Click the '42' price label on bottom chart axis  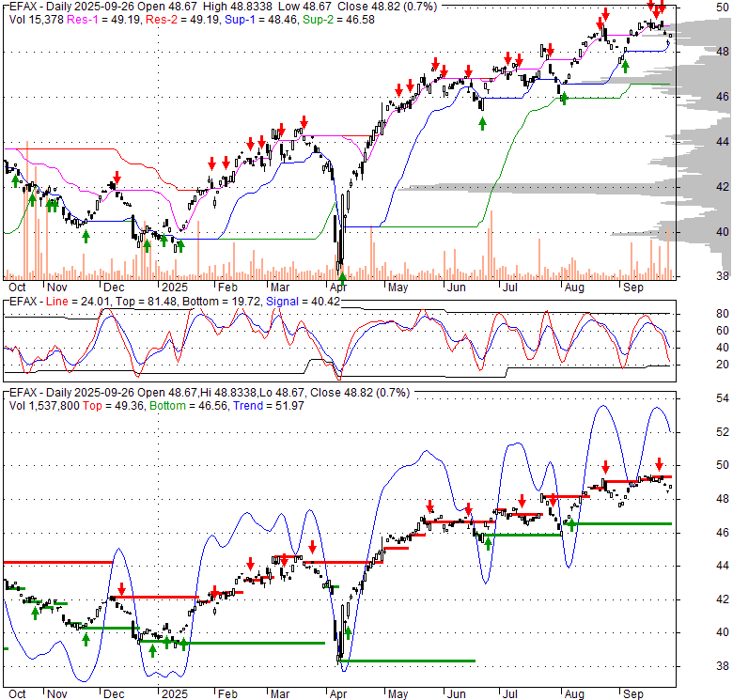pos(723,599)
